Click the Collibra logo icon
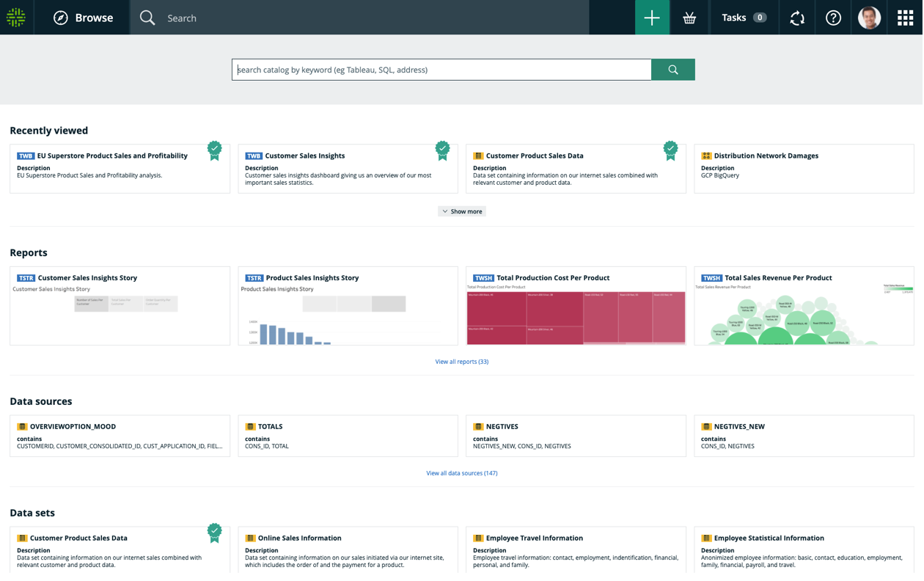Viewport: 924px width, 581px height. point(16,17)
